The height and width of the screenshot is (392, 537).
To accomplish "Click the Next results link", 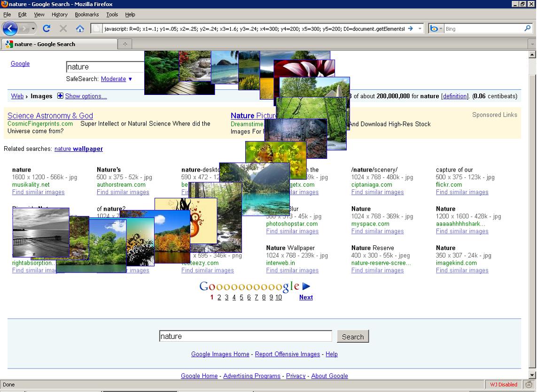I will 306,297.
